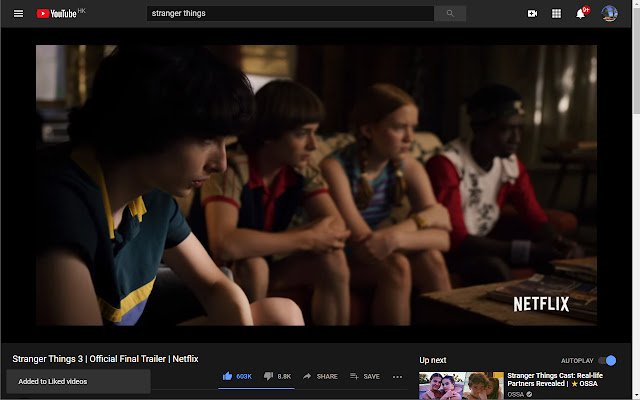Screen dimensions: 640x400
Task: Open the notifications bell
Action: click(x=581, y=13)
